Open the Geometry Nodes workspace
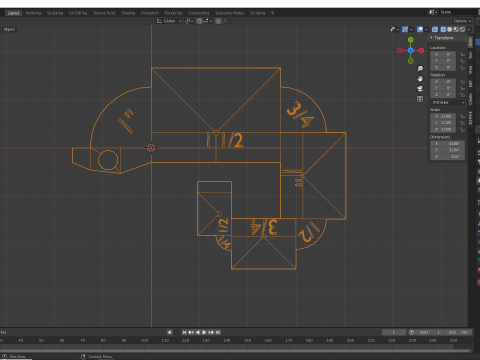Image resolution: width=480 pixels, height=360 pixels. click(230, 13)
